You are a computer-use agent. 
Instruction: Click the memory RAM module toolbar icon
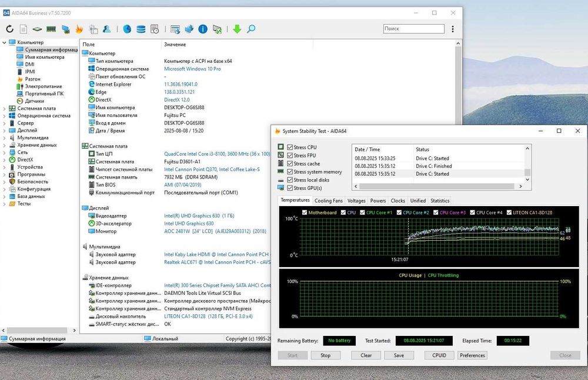(51, 29)
